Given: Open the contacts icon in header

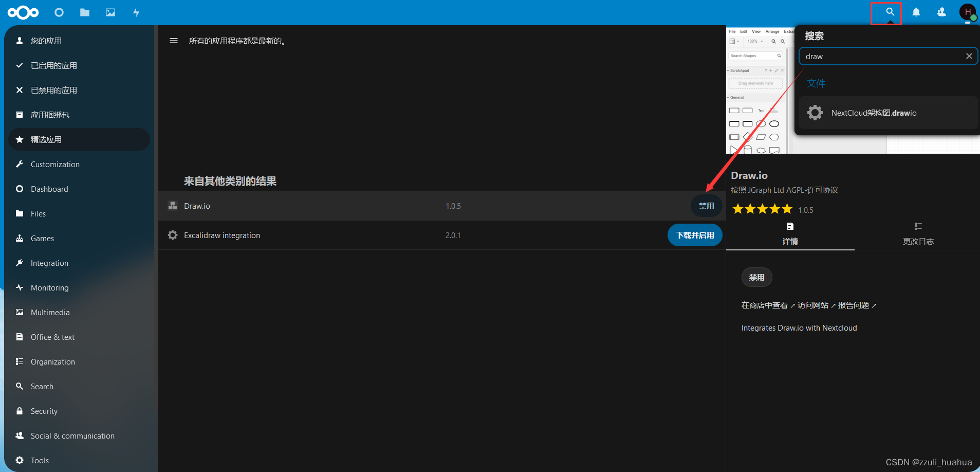Looking at the screenshot, I should coord(941,12).
